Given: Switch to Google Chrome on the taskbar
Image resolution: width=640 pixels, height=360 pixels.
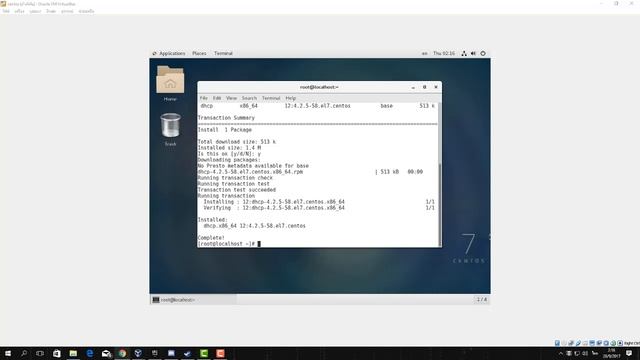Looking at the screenshot, I should click(122, 353).
